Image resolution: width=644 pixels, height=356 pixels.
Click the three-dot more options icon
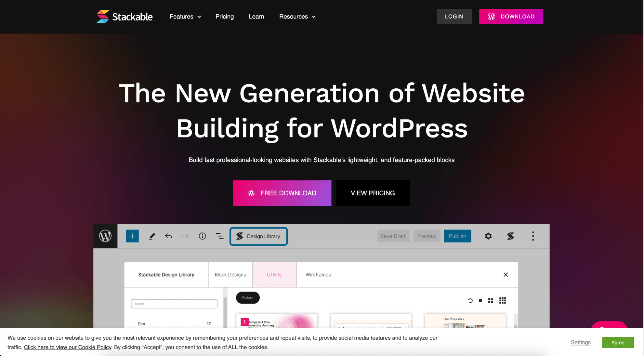click(533, 236)
